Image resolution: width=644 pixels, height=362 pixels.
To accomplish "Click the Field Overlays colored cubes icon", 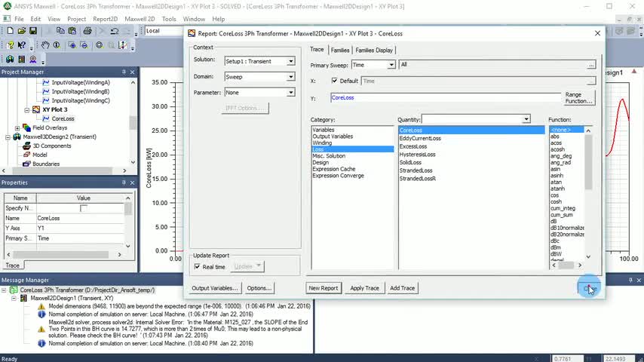I will pos(26,127).
